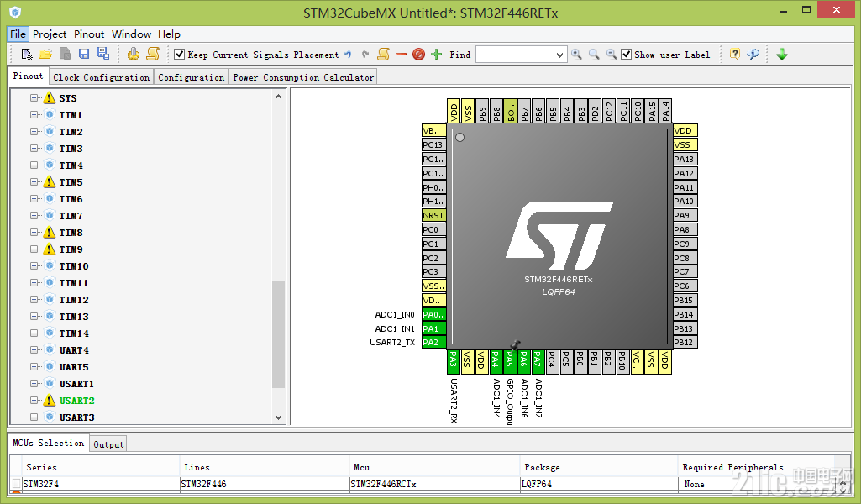Undo the last pinout change
The image size is (861, 504).
click(x=348, y=55)
